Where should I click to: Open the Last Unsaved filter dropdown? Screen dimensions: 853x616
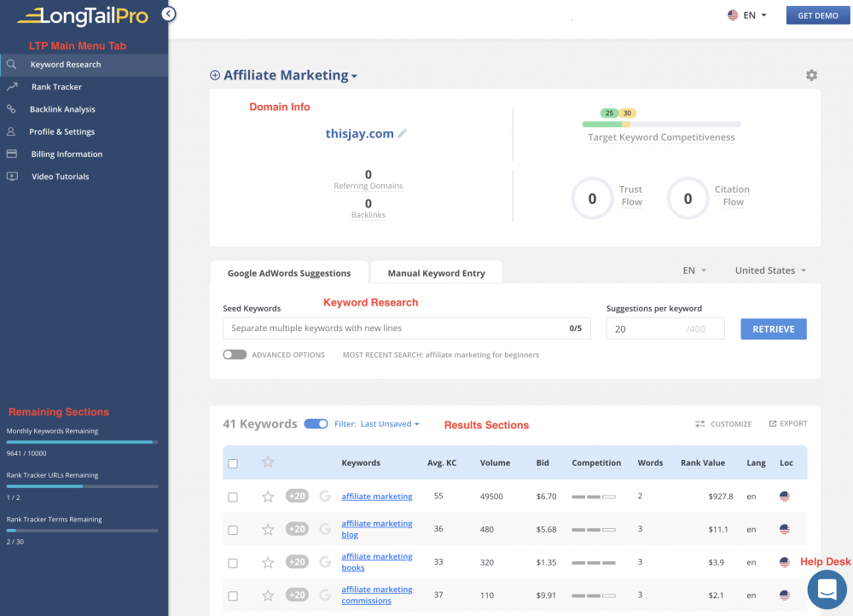pyautogui.click(x=390, y=424)
